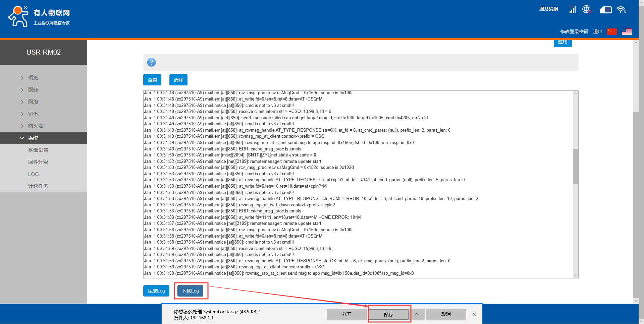Switch language with the Chinese flag icon

612,32
